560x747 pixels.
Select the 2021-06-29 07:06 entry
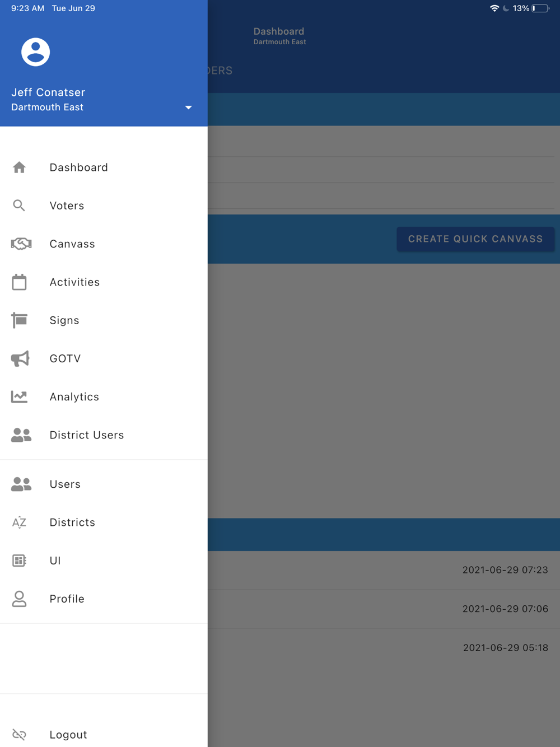505,609
